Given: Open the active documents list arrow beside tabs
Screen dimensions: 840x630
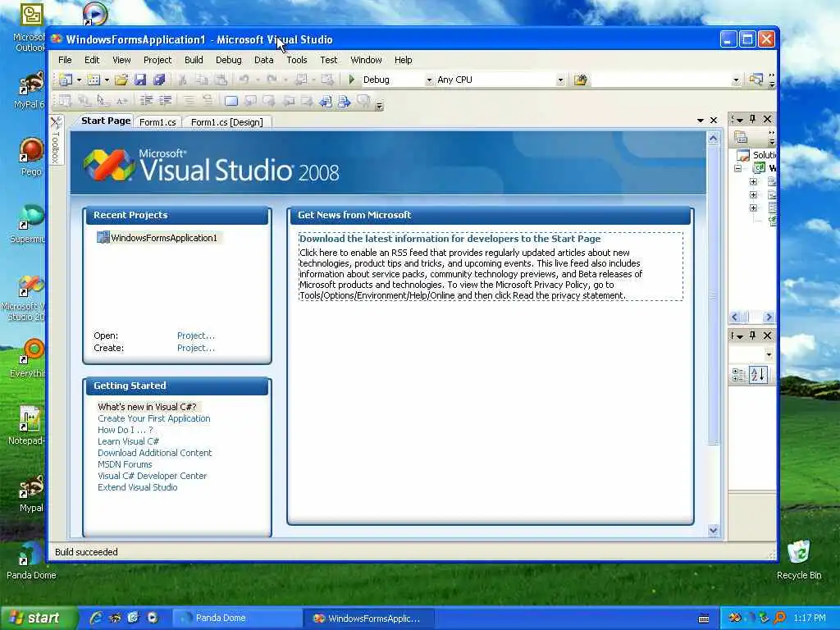Looking at the screenshot, I should point(701,121).
